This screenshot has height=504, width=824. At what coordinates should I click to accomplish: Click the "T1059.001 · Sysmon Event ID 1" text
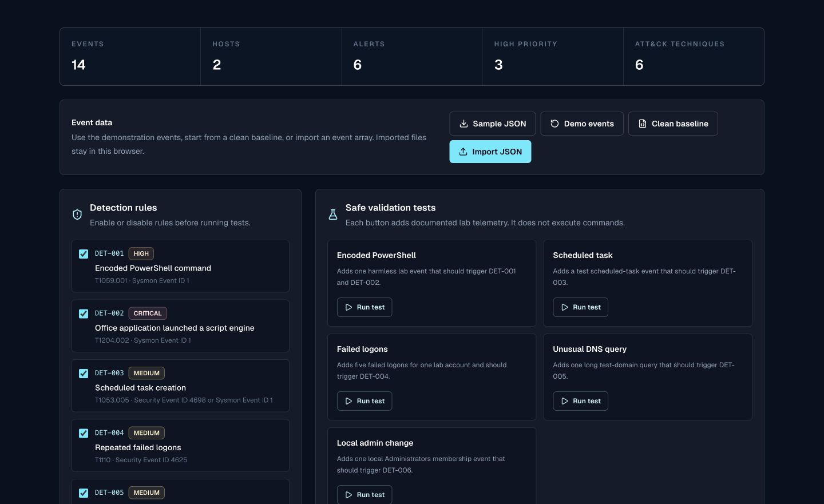point(142,281)
